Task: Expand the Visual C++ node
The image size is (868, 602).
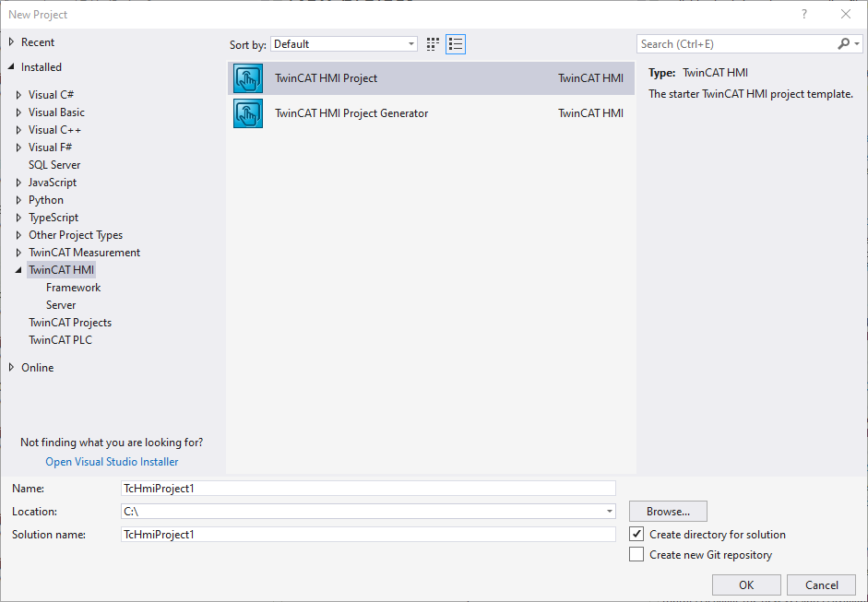Action: 18,130
